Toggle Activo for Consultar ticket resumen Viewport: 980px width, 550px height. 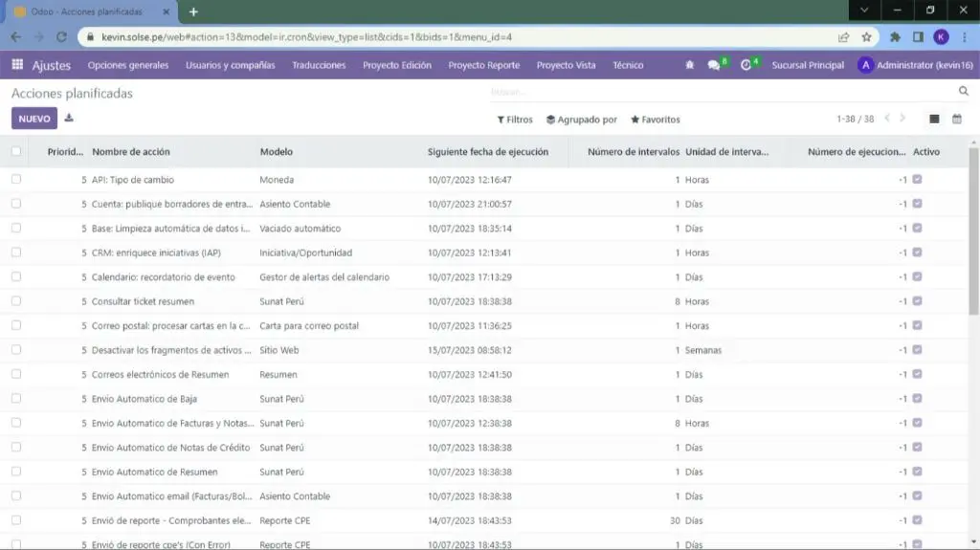[917, 301]
